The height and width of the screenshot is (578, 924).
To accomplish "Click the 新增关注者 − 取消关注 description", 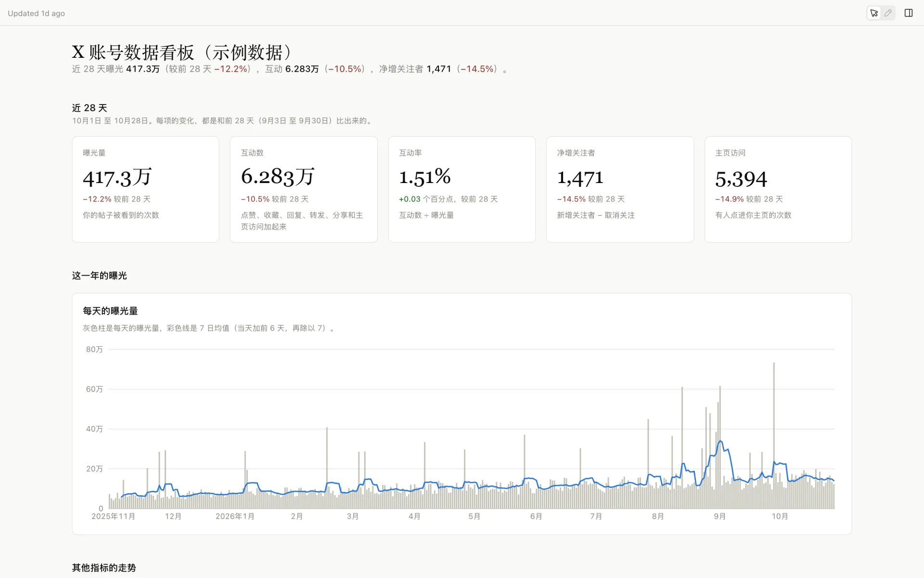I will tap(596, 215).
